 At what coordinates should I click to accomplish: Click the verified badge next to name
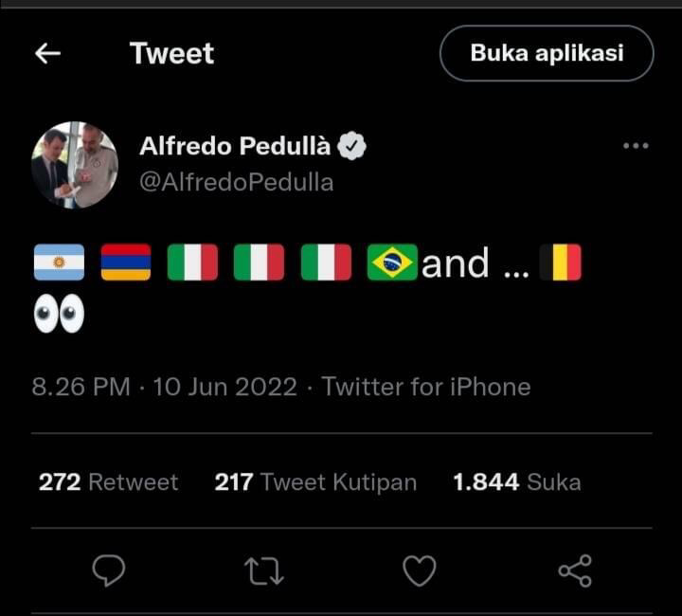[352, 146]
